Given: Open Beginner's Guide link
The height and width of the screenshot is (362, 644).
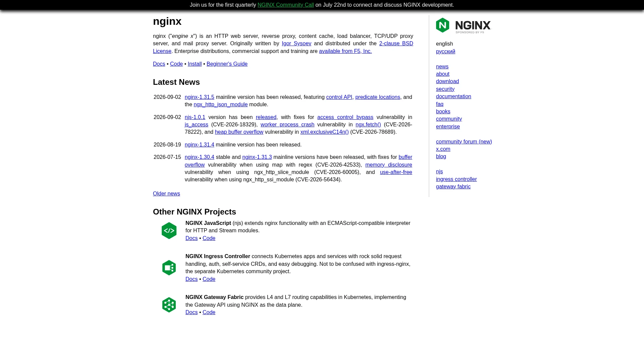Looking at the screenshot, I should coord(227,64).
